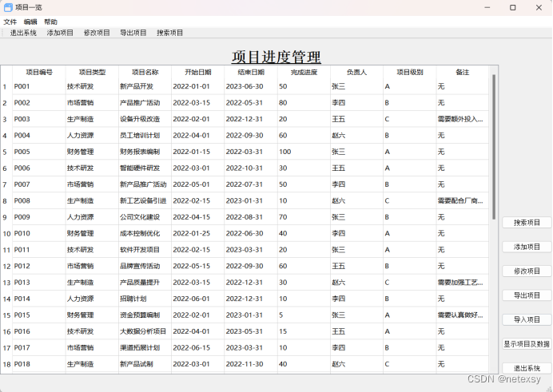Click the progress value 100 cell
The image size is (553, 392).
click(x=304, y=152)
